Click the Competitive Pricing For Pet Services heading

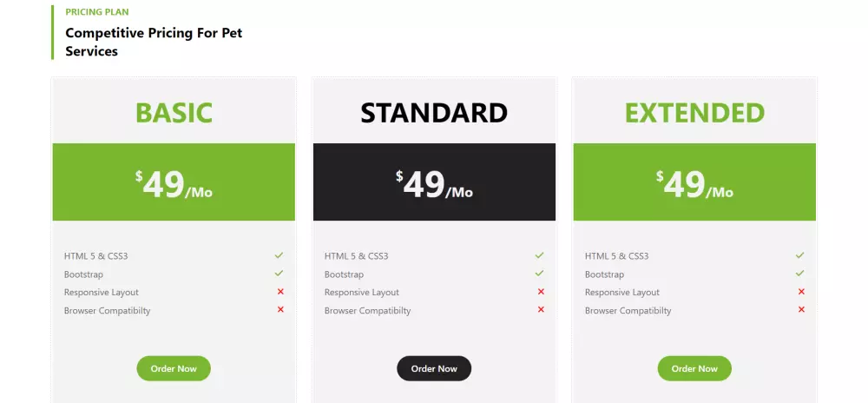coord(154,43)
